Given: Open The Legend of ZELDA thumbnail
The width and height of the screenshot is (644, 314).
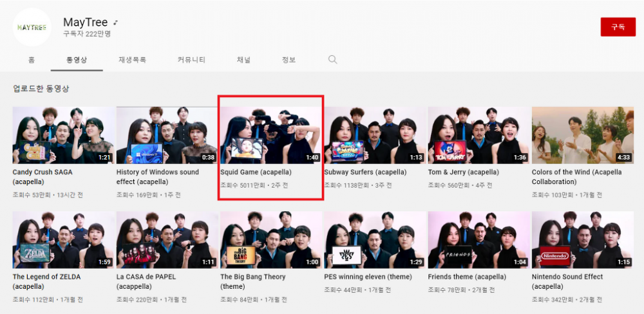Looking at the screenshot, I should (x=63, y=239).
